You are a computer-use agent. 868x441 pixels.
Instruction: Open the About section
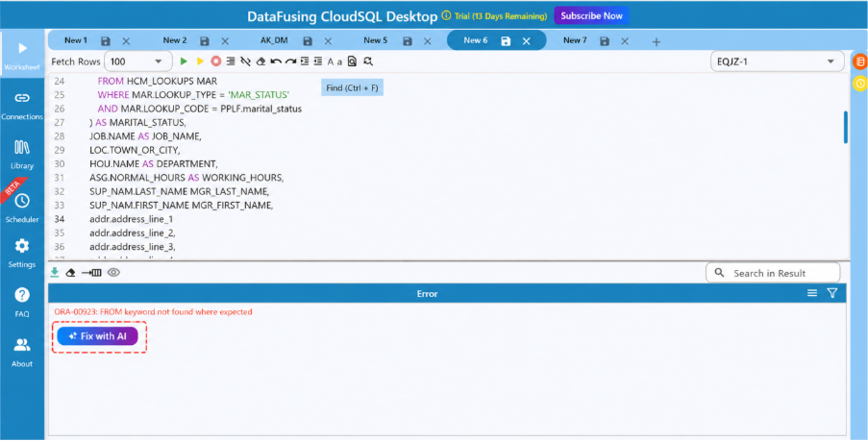coord(22,352)
